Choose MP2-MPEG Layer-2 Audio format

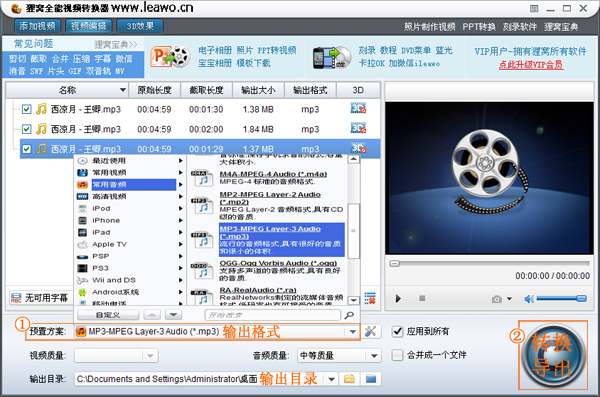(x=267, y=206)
